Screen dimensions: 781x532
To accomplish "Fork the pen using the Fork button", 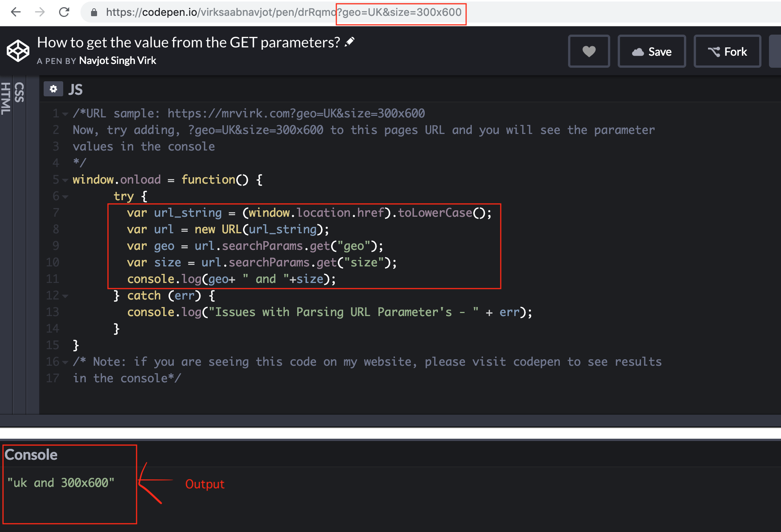I will 727,51.
